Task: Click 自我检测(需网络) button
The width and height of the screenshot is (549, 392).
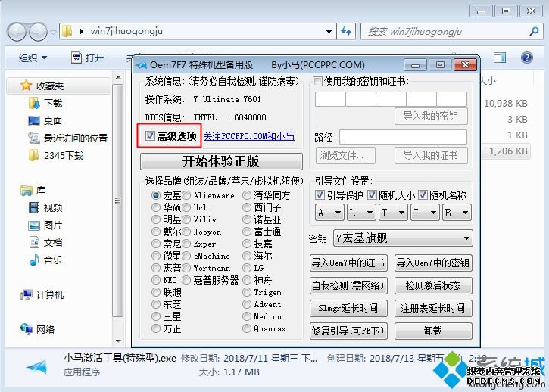Action: [348, 285]
